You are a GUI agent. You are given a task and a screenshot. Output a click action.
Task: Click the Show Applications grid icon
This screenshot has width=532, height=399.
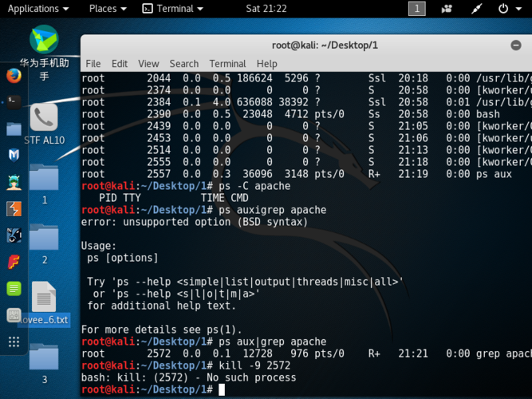[x=14, y=342]
